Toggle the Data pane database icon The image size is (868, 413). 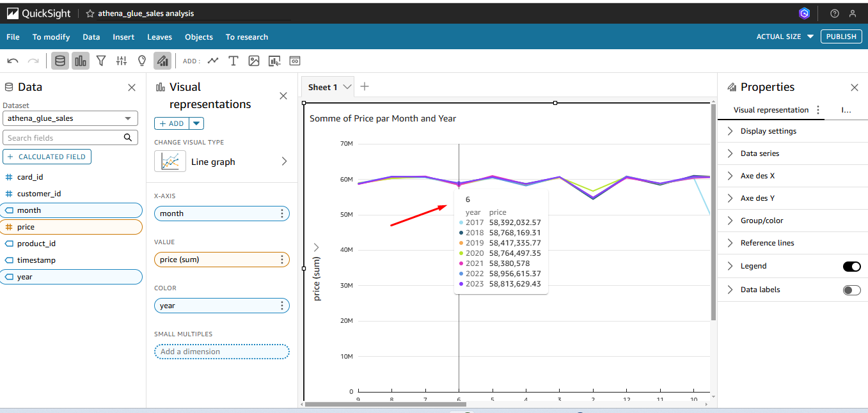(60, 61)
